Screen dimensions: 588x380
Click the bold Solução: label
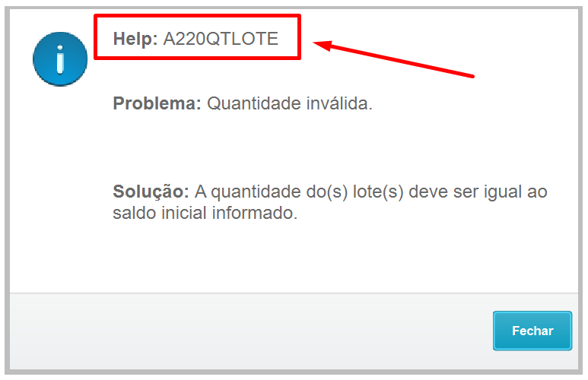pos(151,192)
